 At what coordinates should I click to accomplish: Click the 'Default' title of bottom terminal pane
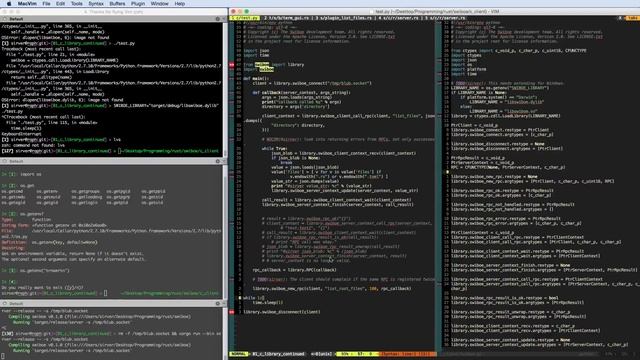[x=16, y=304]
